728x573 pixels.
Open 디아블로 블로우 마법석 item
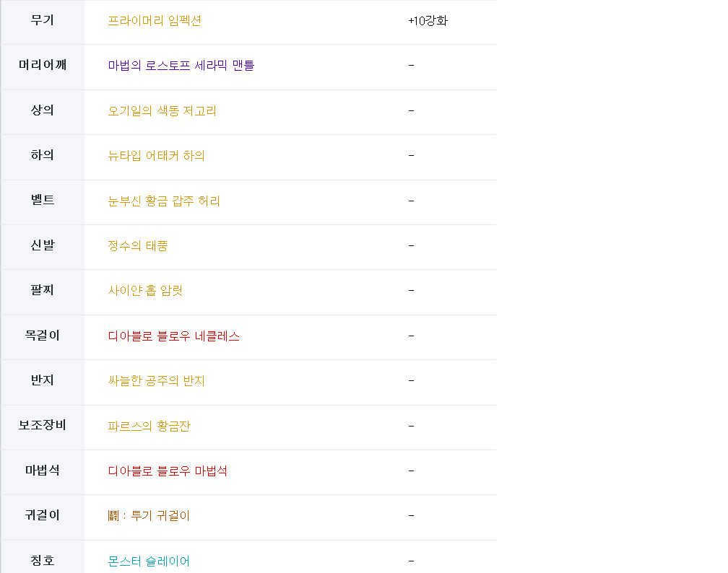[168, 471]
